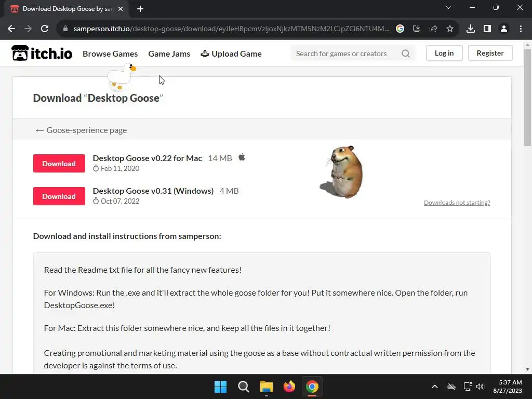Viewport: 532px width, 399px height.
Task: Click 'Desktop Goose v0.31 (Windows)' text
Action: [x=153, y=191]
